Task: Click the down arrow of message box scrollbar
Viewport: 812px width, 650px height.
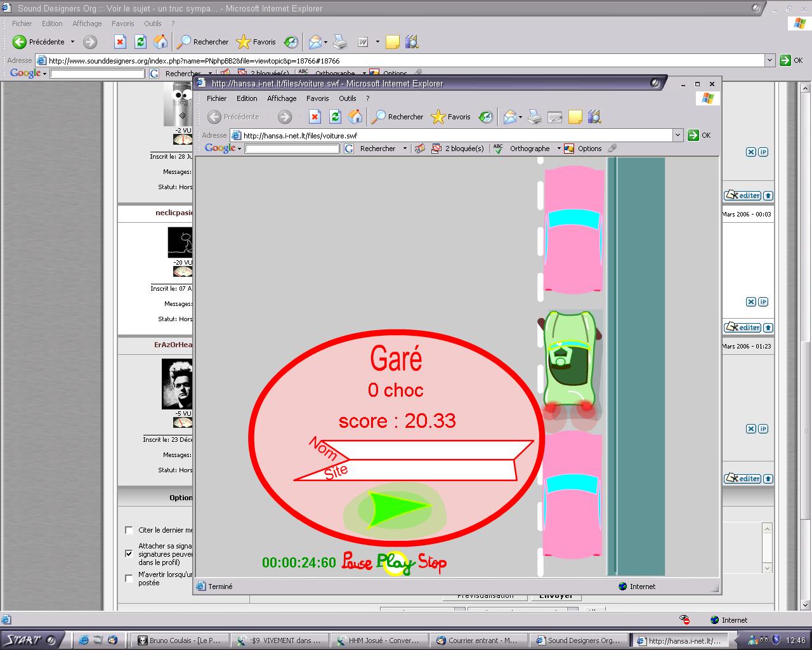Action: (767, 568)
